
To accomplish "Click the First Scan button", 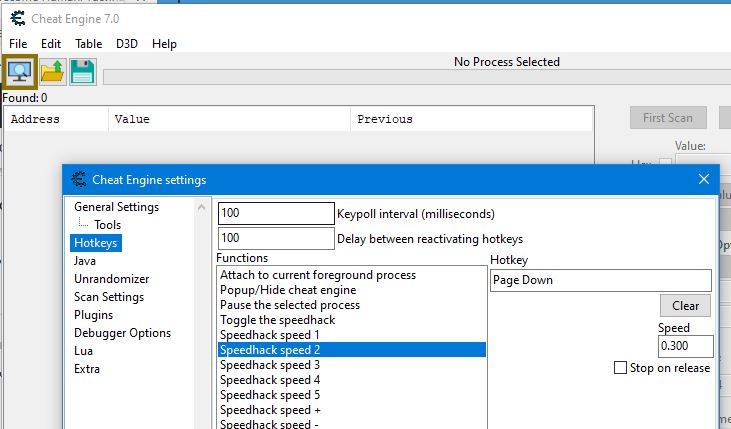I will 668,118.
